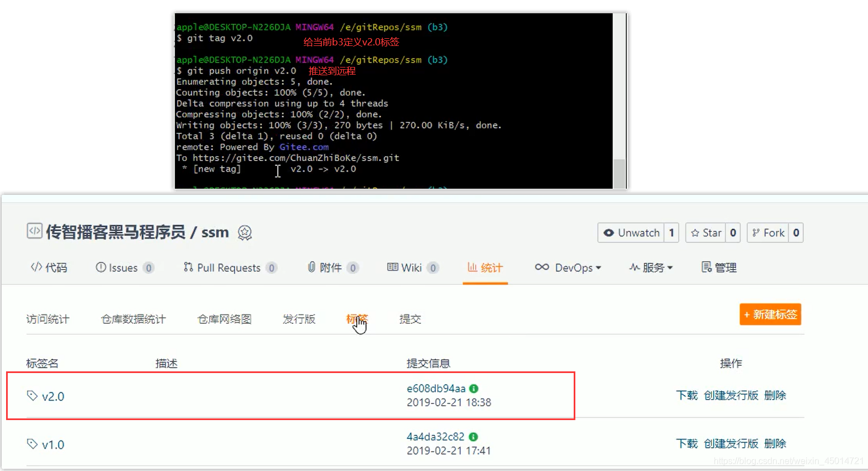Click the Unwatch button
Viewport: 868px width, 471px height.
[x=631, y=233]
